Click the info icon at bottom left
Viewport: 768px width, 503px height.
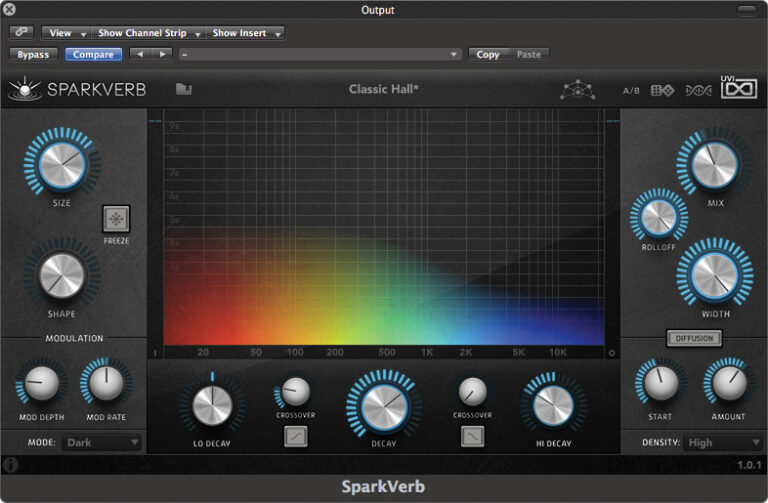click(11, 465)
